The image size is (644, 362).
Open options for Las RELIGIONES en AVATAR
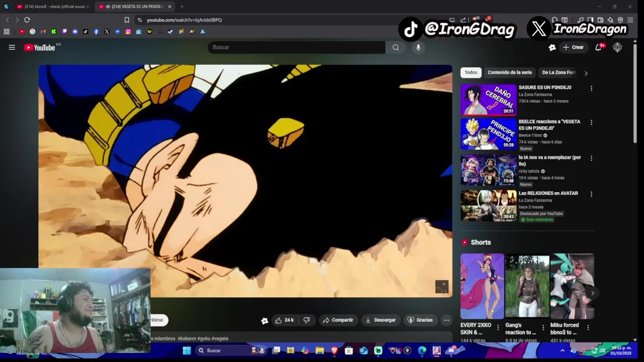click(x=591, y=194)
